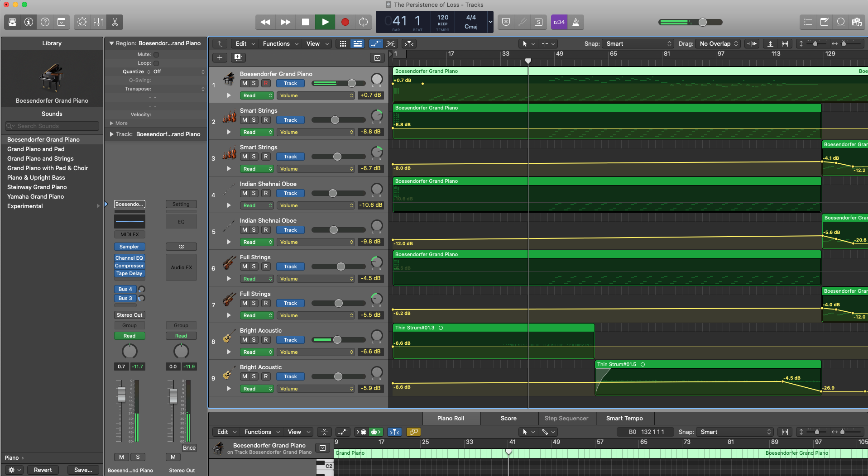Toggle the Flex show/hide button
The width and height of the screenshot is (868, 476).
click(390, 43)
